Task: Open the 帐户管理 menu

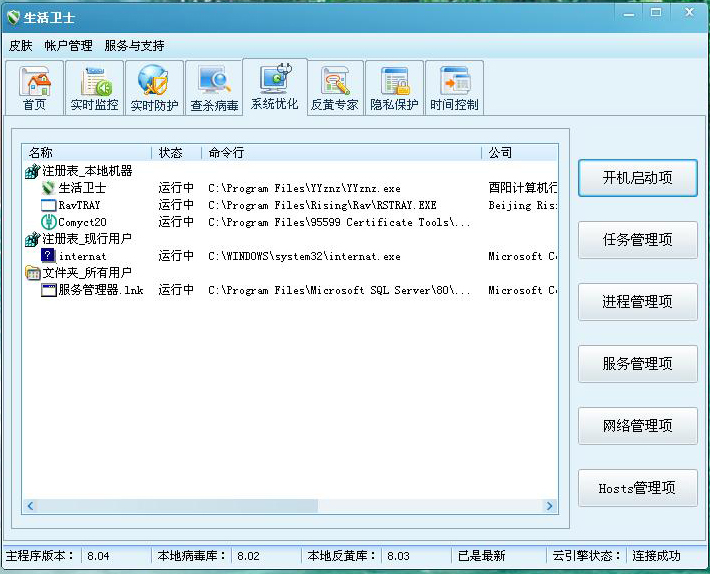Action: (68, 46)
